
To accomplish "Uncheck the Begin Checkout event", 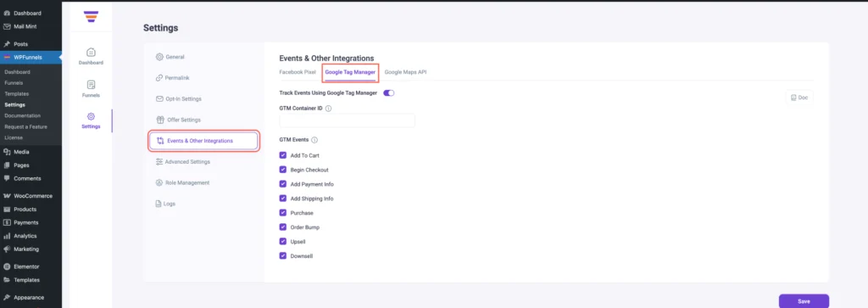I will click(283, 170).
